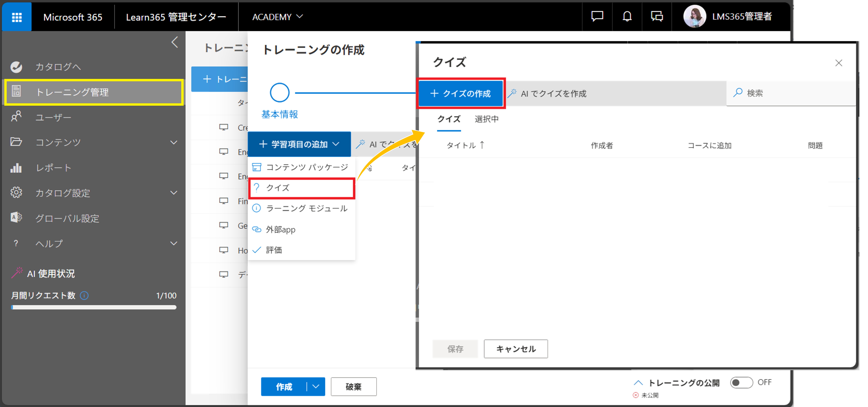Open the Microsoft 365 app launcher grid
868x407 pixels.
coord(17,17)
